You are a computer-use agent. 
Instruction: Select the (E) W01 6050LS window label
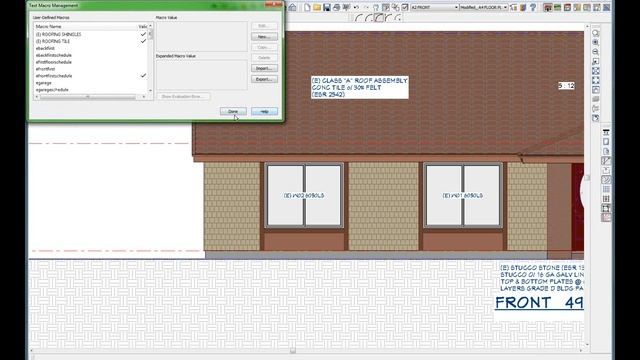[x=462, y=196]
